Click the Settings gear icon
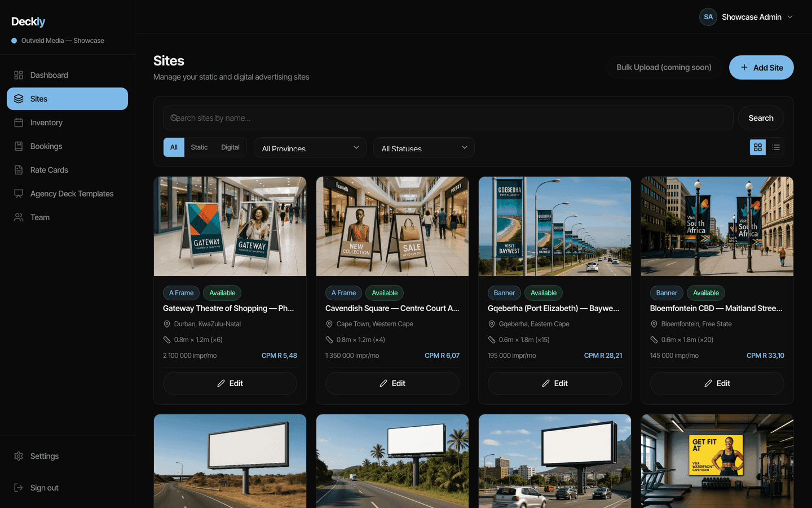 tap(19, 456)
